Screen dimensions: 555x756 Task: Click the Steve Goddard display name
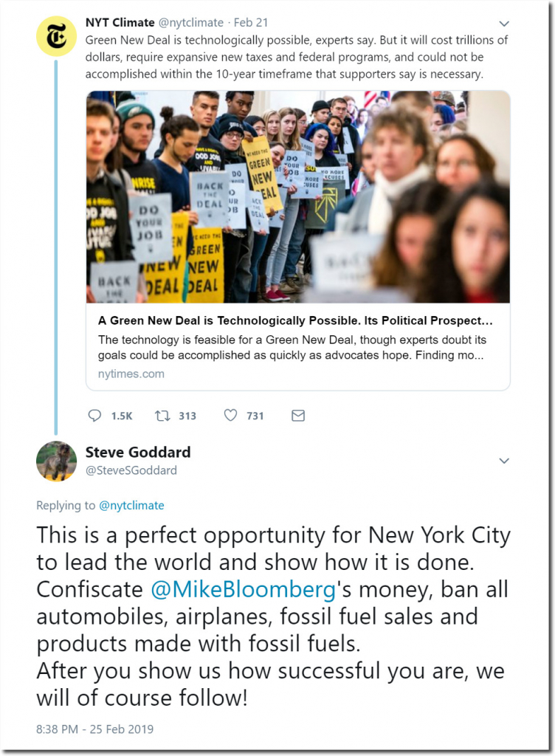coord(137,452)
